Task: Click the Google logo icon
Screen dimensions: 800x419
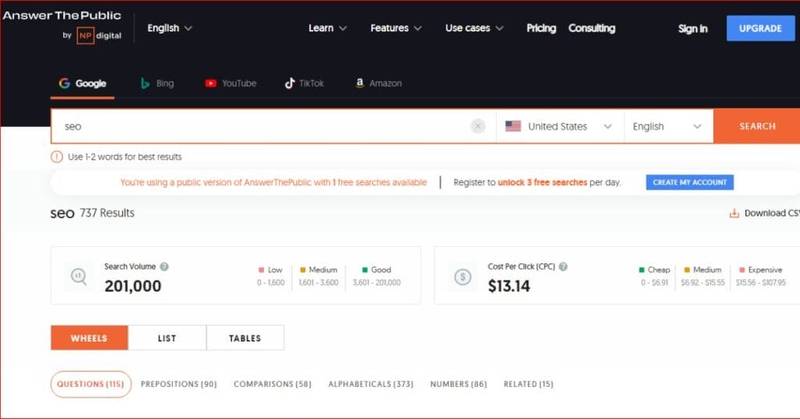Action: coord(64,83)
